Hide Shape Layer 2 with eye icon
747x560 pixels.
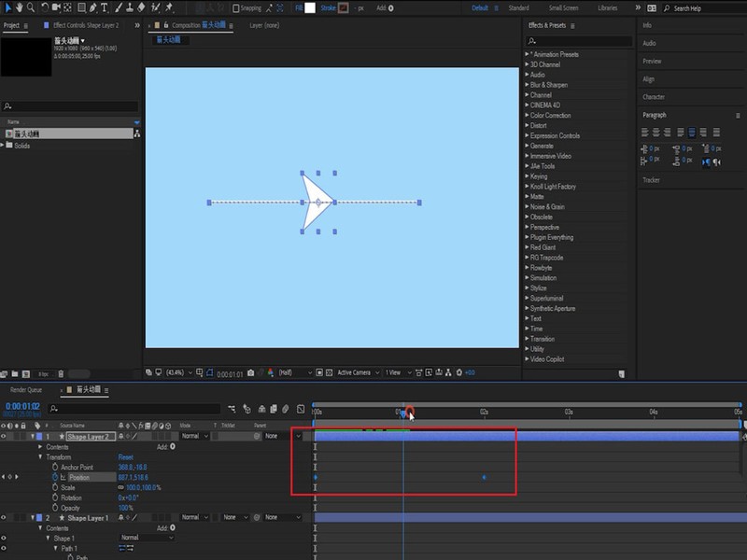click(x=5, y=436)
